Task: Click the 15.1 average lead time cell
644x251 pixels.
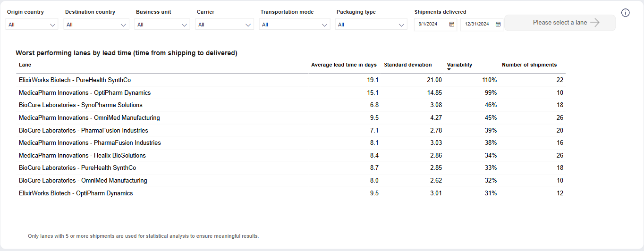Action: tap(373, 92)
